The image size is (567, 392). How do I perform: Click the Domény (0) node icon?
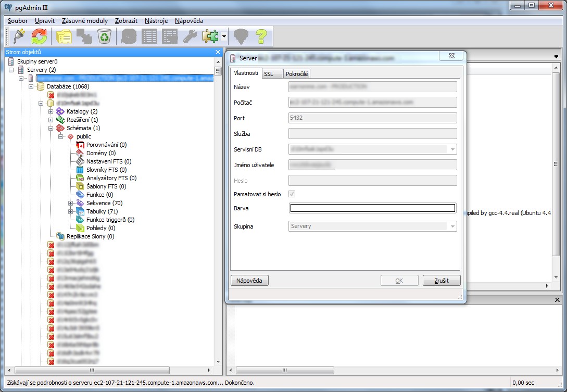coord(80,153)
